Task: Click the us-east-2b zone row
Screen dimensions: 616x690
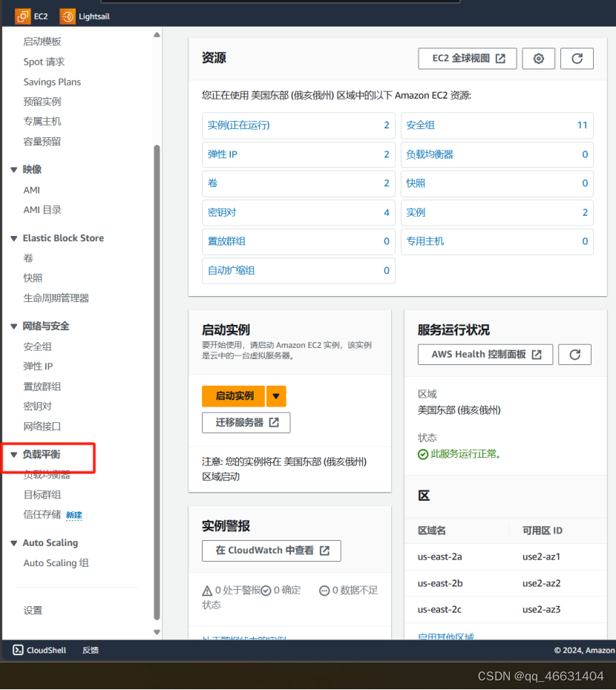Action: coord(505,583)
